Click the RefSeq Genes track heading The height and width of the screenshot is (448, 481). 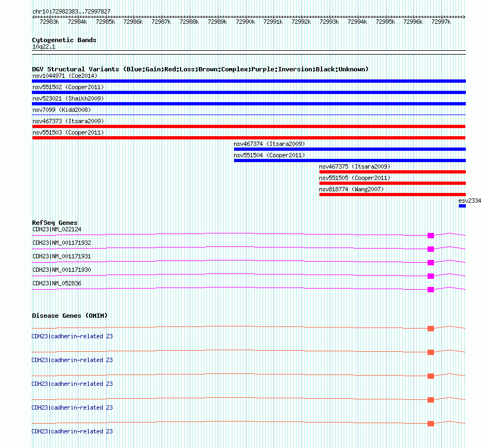55,223
